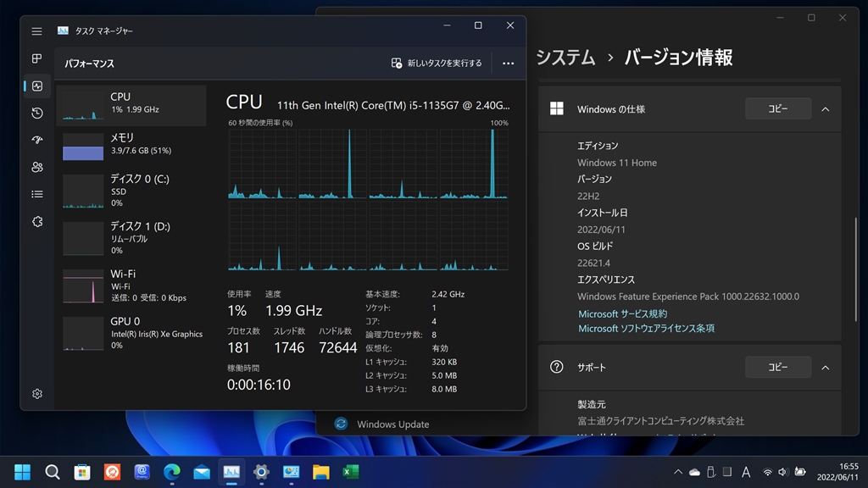868x488 pixels.
Task: Open Services icon in Task Manager sidebar
Action: [x=37, y=221]
